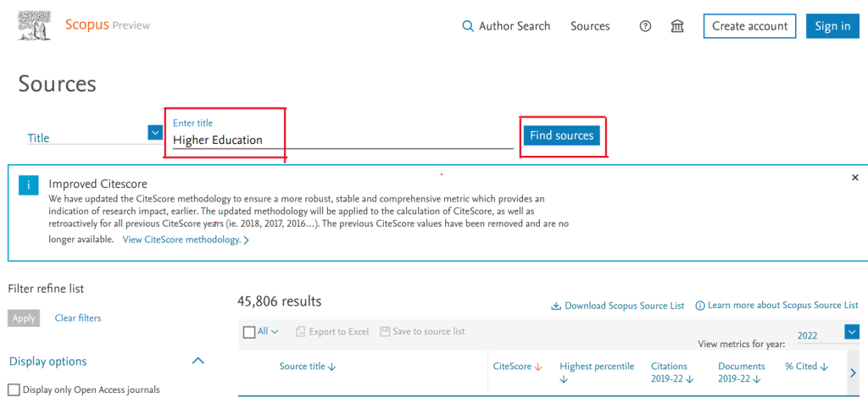Click the Save to source list disk icon
Image resolution: width=868 pixels, height=403 pixels.
click(386, 332)
